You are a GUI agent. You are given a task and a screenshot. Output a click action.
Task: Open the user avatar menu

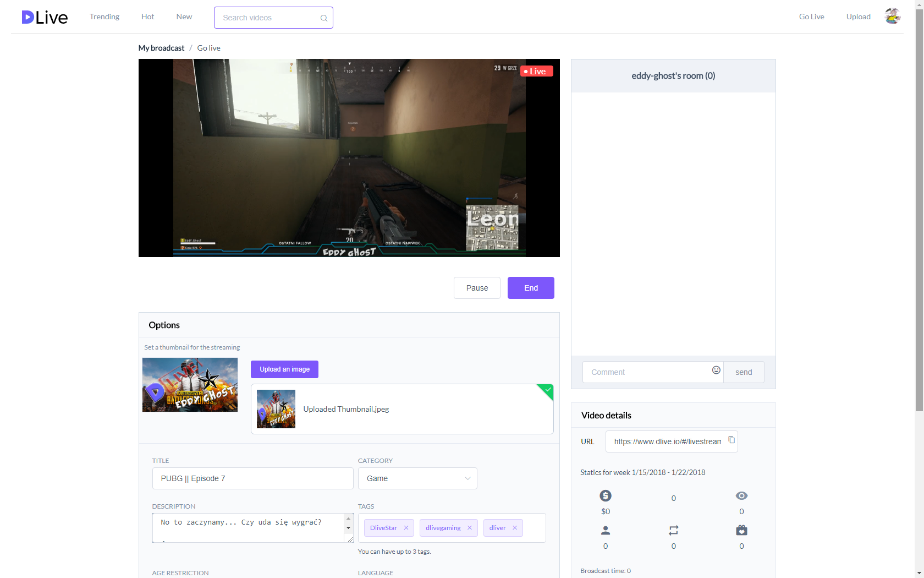point(892,17)
